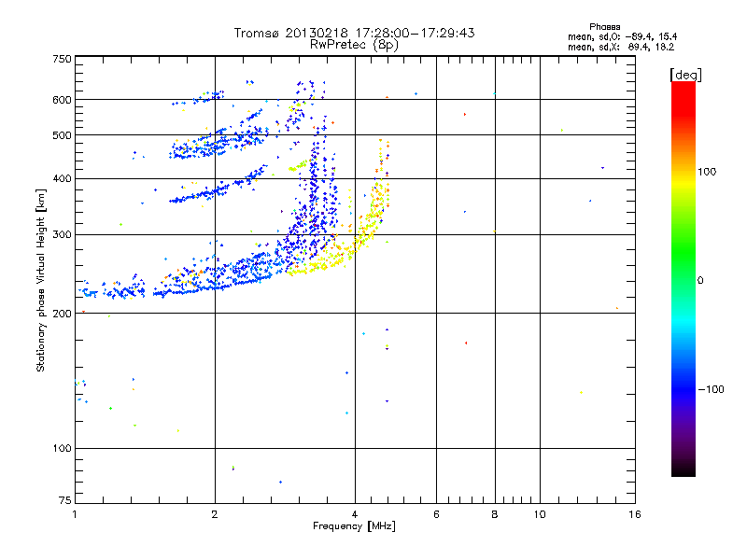Image resolution: width=747 pixels, height=560 pixels.
Task: Click x-axis tick label '1'
Action: tap(75, 514)
